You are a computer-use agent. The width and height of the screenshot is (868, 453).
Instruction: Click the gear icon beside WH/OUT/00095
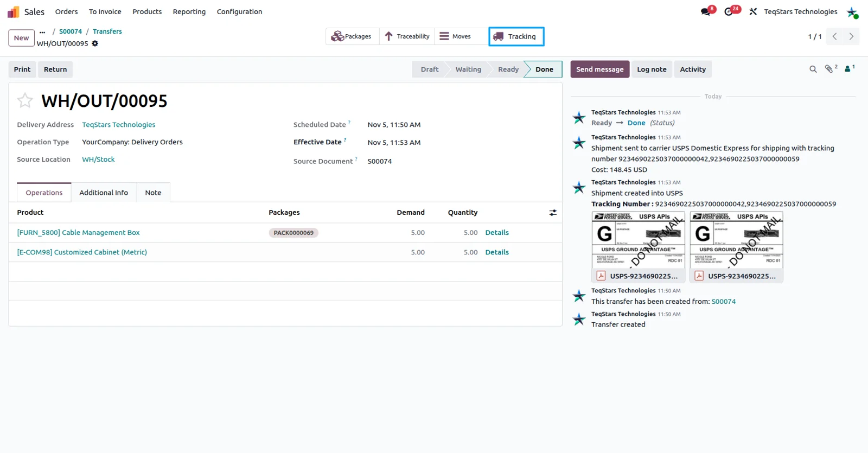(95, 43)
